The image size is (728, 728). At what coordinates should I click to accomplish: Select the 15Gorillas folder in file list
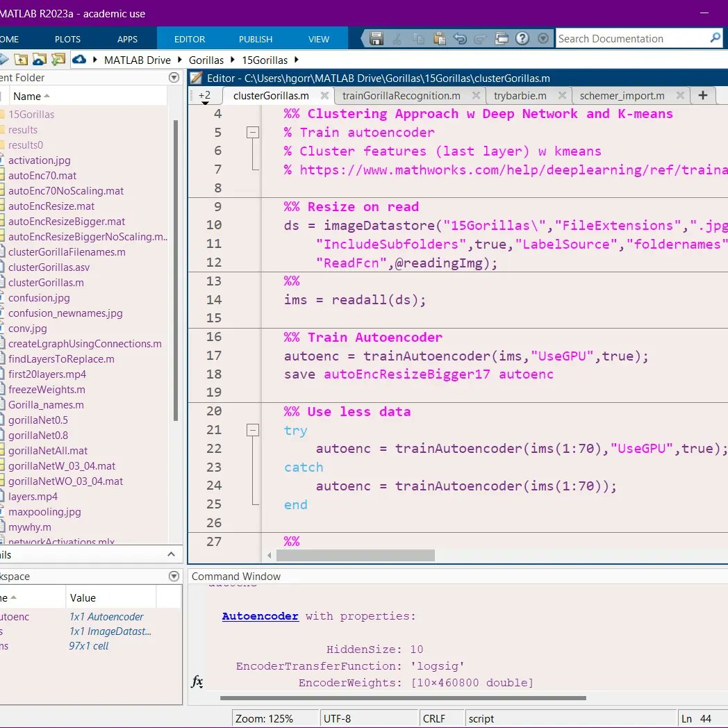point(31,114)
